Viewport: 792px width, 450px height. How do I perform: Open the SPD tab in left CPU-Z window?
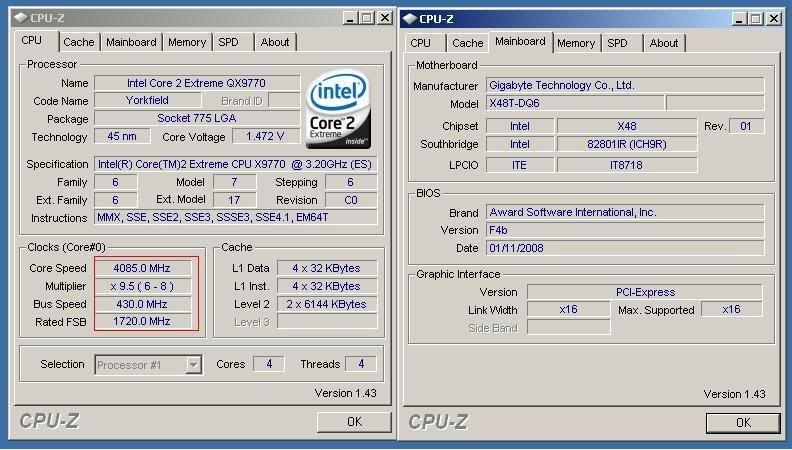228,42
